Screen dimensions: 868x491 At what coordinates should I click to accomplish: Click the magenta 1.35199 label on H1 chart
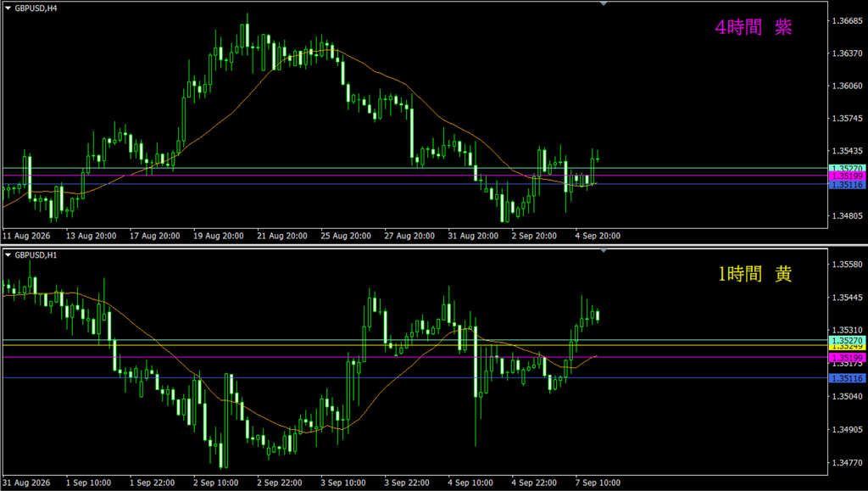(847, 358)
